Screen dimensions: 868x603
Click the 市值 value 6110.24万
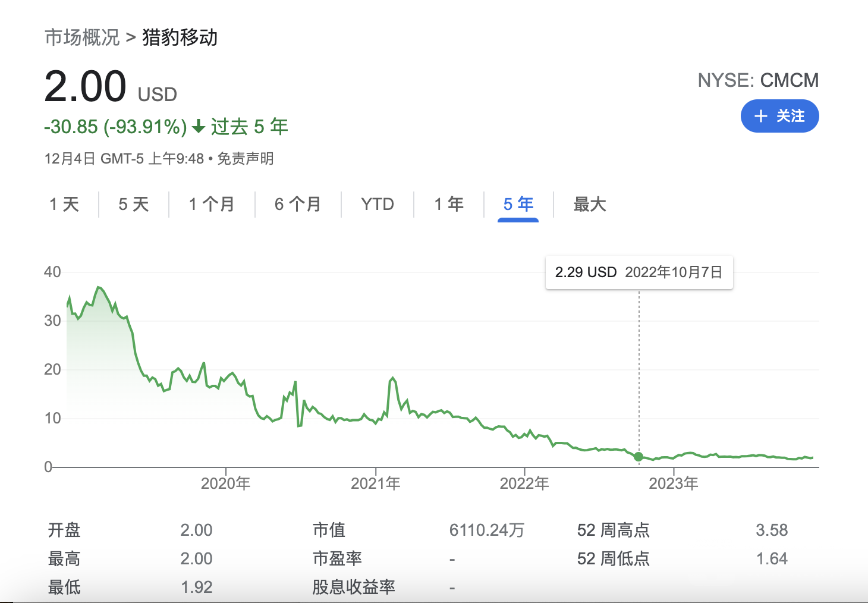487,530
